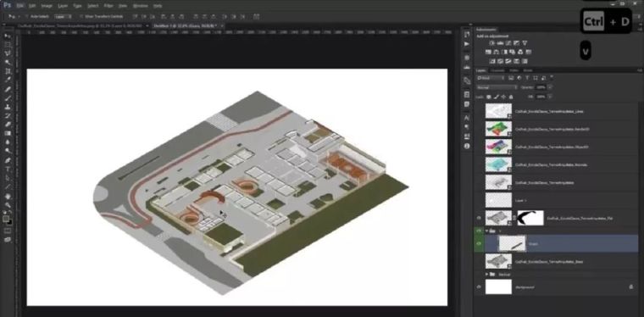
Task: Select the Horizontal Type tool
Action: tap(8, 170)
